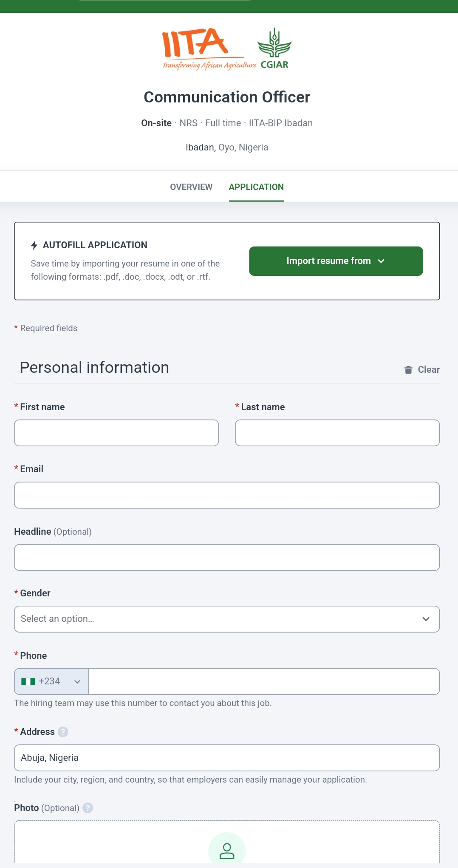Clear the personal information section
The width and height of the screenshot is (458, 868).
pos(422,370)
